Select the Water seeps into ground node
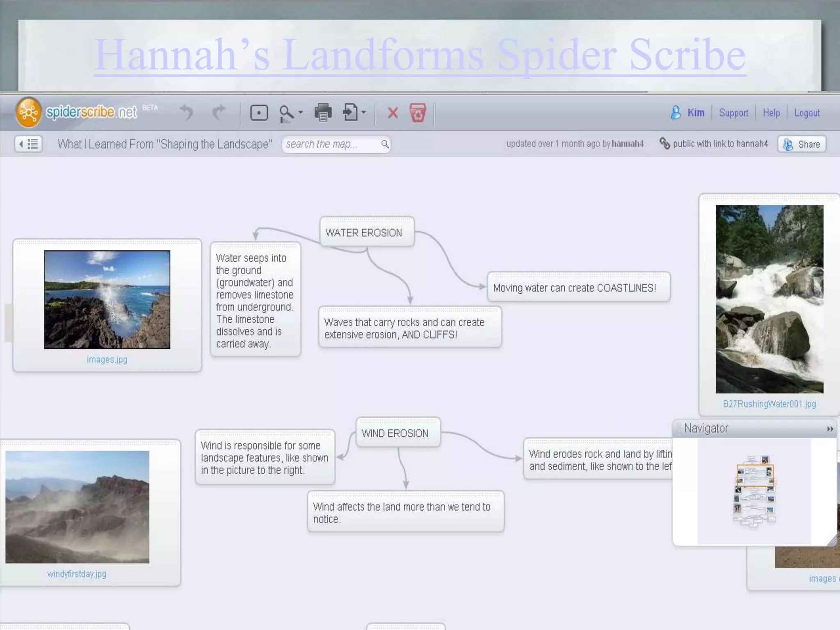 [255, 299]
